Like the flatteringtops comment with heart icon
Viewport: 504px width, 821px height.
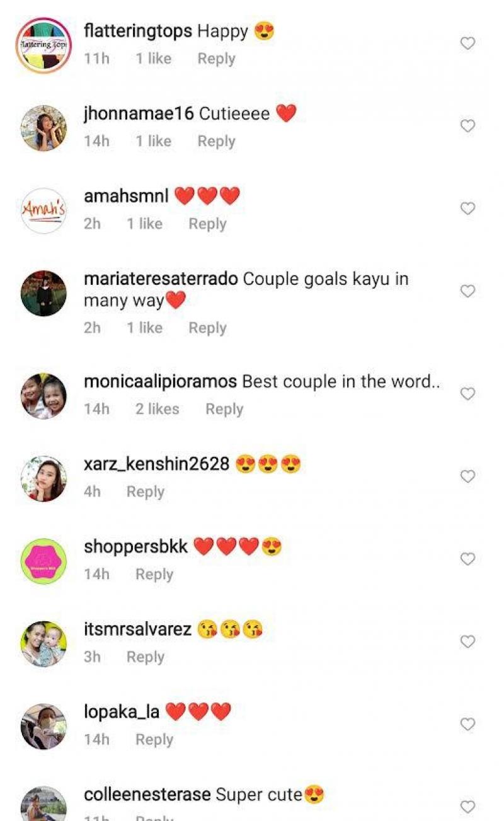[x=467, y=43]
